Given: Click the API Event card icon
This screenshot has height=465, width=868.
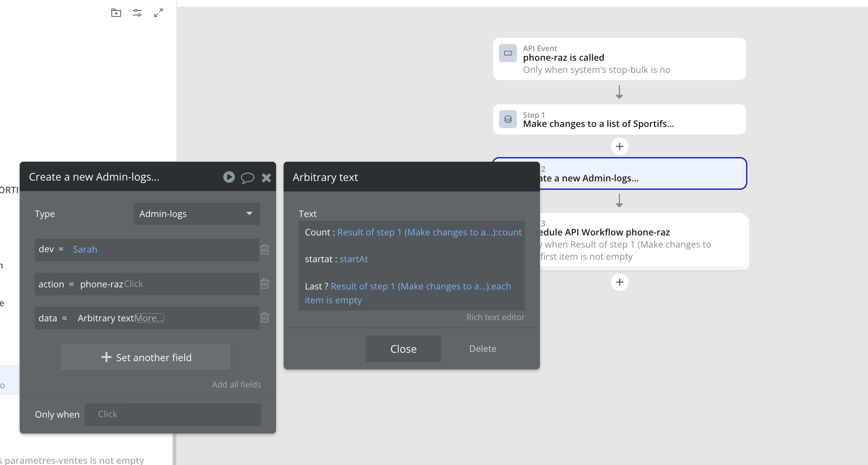Looking at the screenshot, I should pyautogui.click(x=508, y=53).
